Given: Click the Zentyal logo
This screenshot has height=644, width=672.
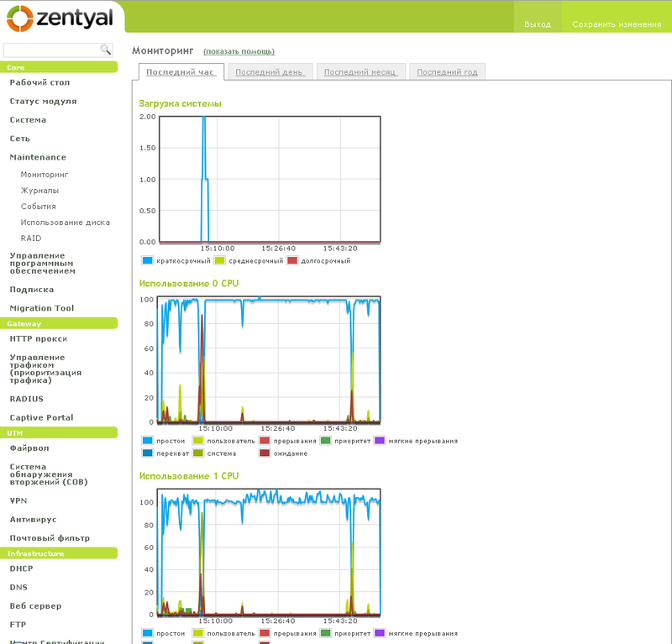Looking at the screenshot, I should (59, 17).
